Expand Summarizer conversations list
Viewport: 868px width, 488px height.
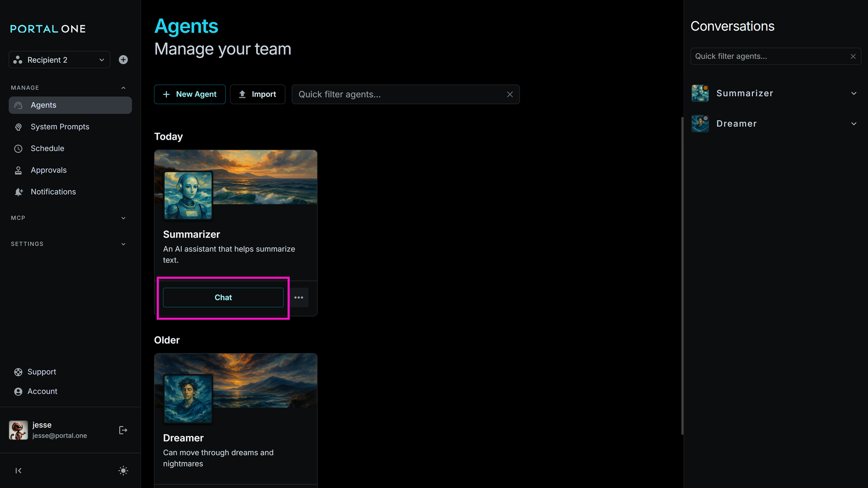coord(853,93)
